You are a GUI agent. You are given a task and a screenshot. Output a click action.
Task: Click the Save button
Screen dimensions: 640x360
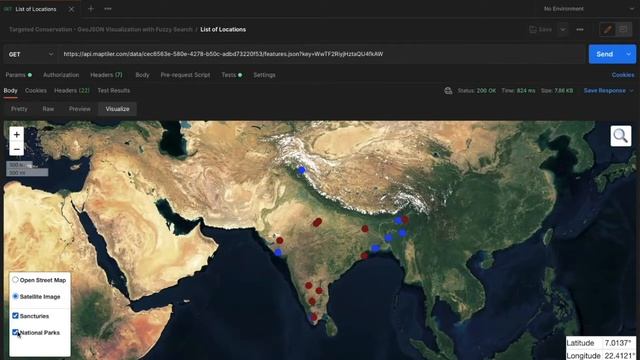click(x=541, y=29)
